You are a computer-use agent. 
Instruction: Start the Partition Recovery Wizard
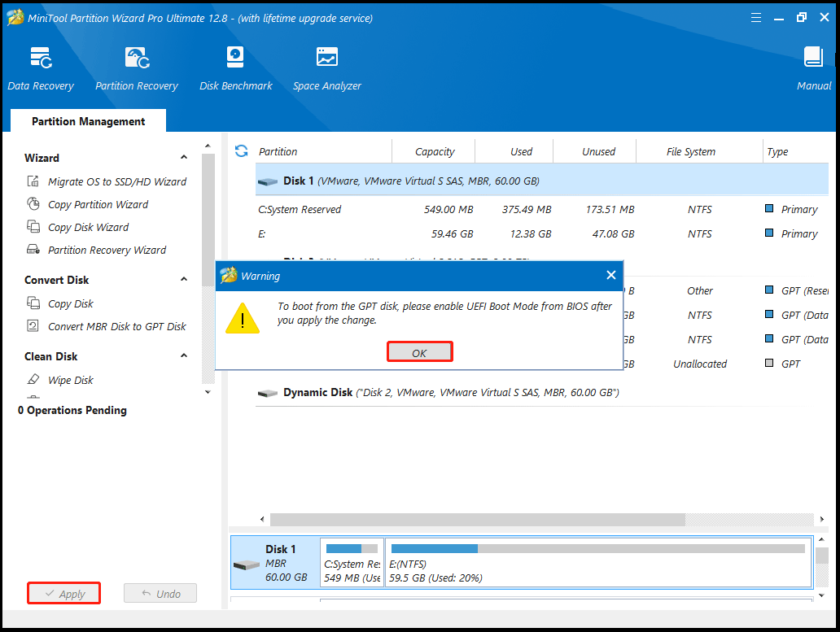96,250
